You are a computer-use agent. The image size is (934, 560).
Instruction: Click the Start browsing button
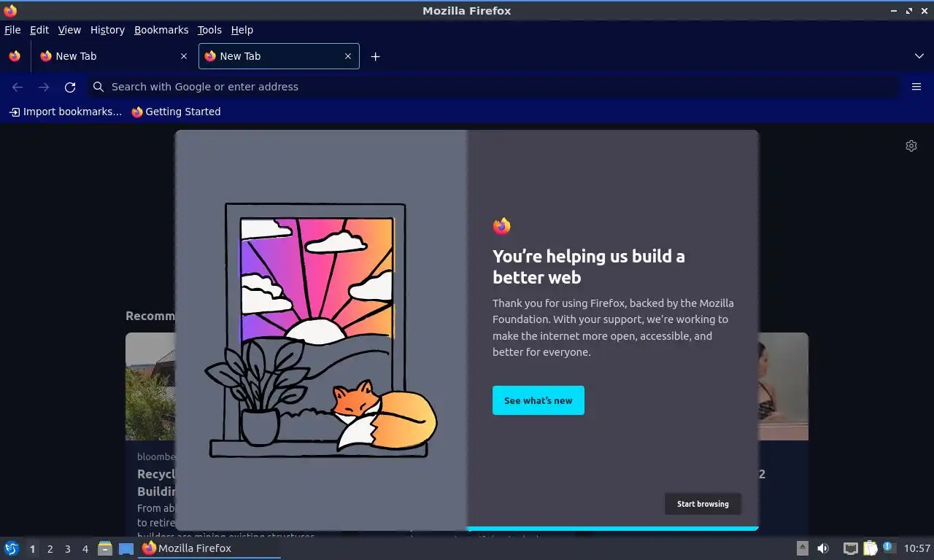click(x=703, y=504)
